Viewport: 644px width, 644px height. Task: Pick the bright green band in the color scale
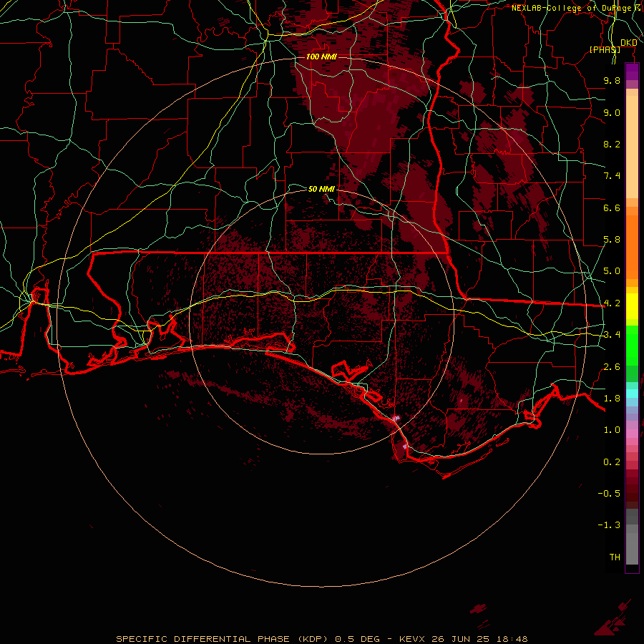(x=632, y=346)
